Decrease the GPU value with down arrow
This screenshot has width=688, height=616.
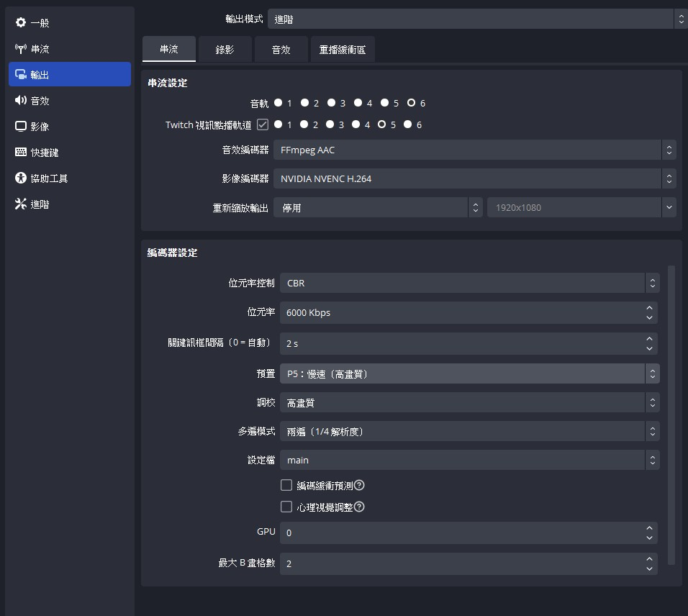[649, 538]
